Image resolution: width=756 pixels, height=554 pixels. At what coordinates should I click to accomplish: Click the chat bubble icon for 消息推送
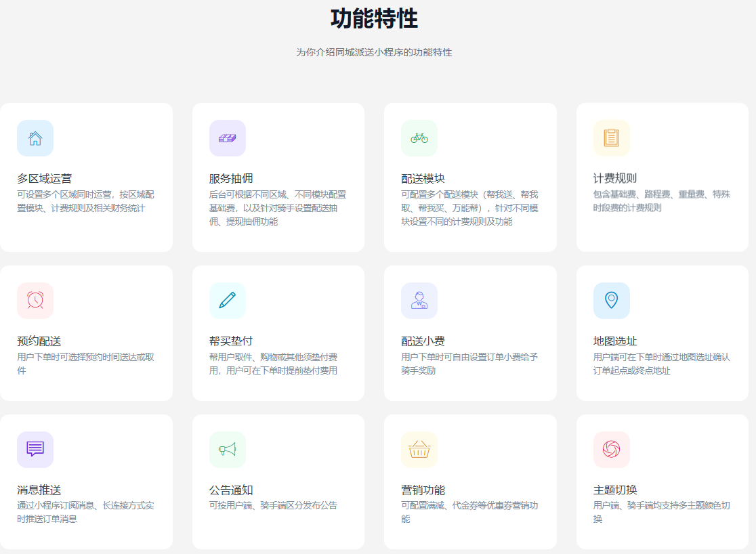pos(35,449)
